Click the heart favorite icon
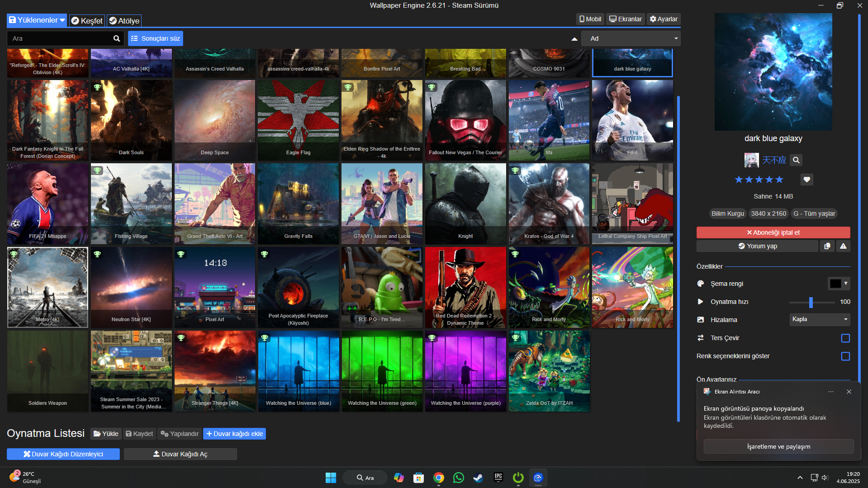 click(806, 180)
